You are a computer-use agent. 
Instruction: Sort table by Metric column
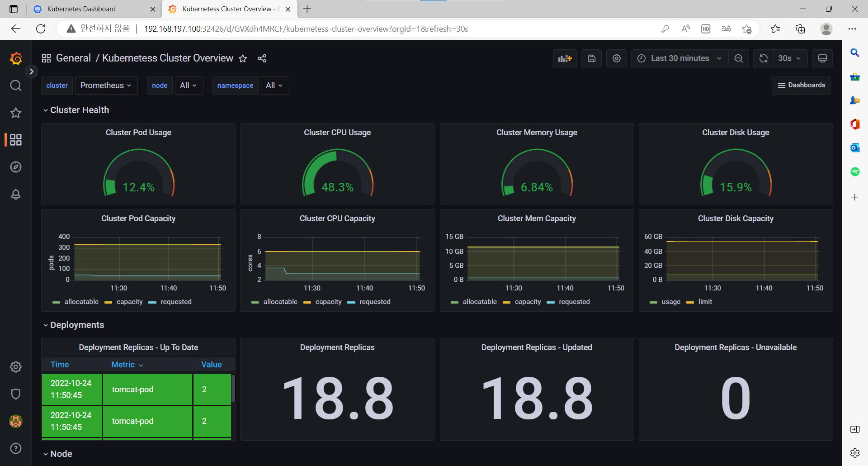[127, 365]
